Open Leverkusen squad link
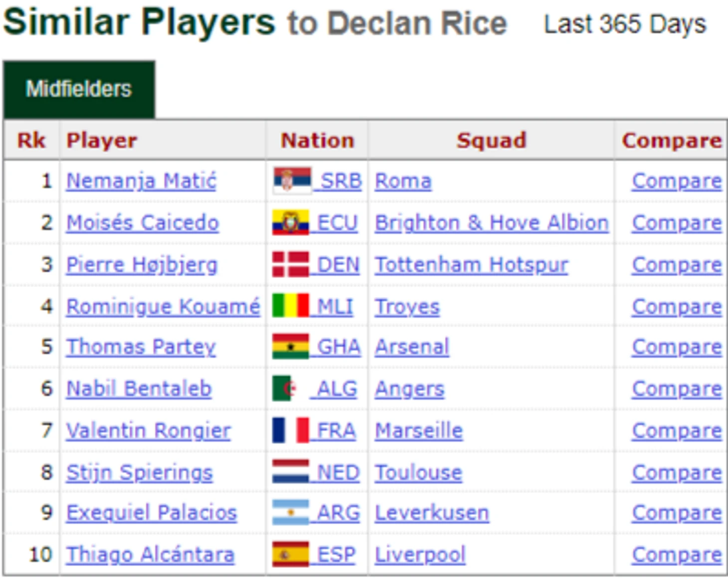The width and height of the screenshot is (728, 580). (x=432, y=513)
